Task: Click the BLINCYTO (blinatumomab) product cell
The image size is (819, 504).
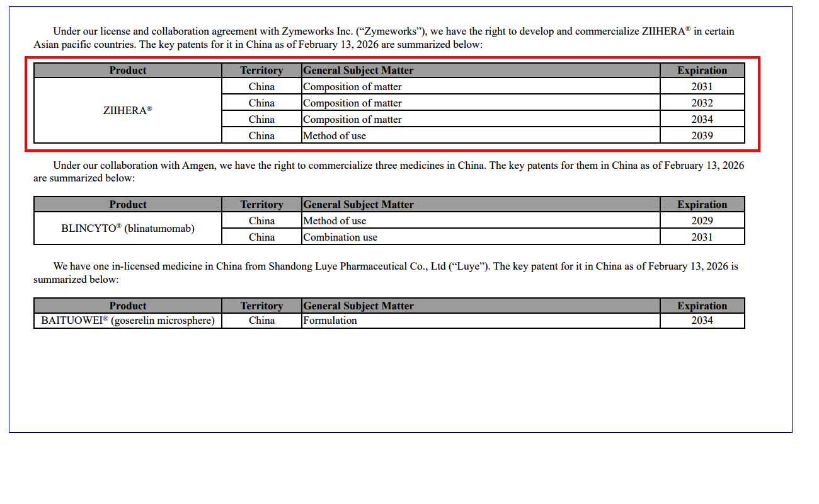Action: coord(128,229)
